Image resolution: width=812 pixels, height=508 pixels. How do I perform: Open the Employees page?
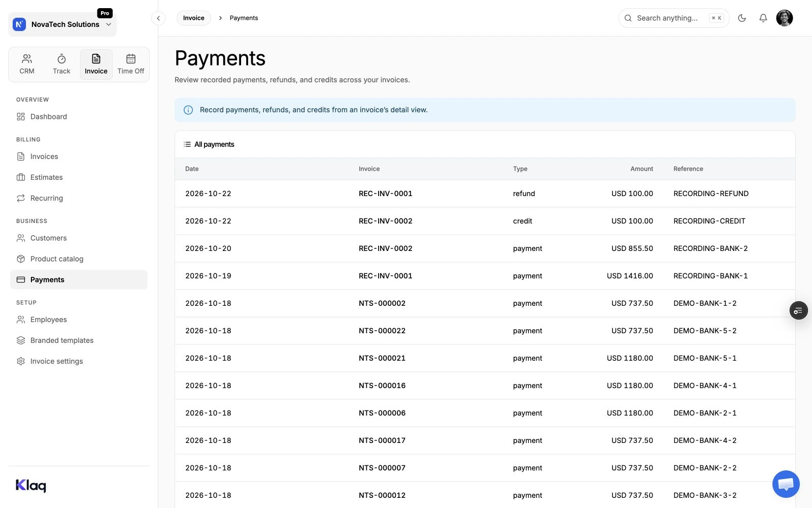(x=79, y=320)
